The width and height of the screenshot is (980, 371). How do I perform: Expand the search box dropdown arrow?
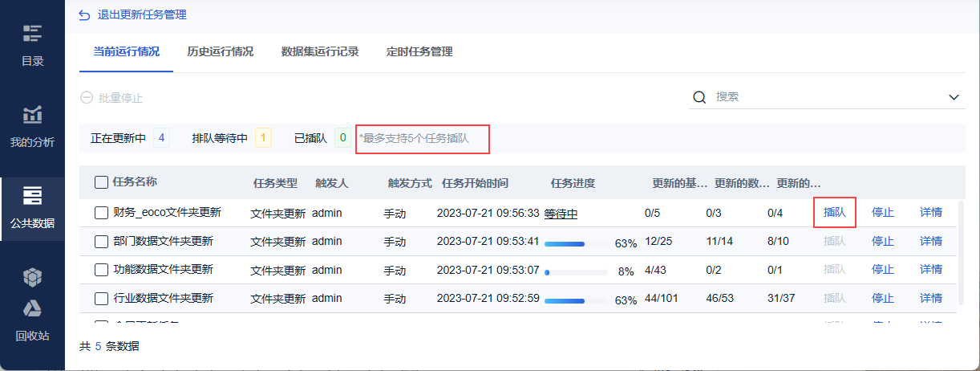point(954,97)
